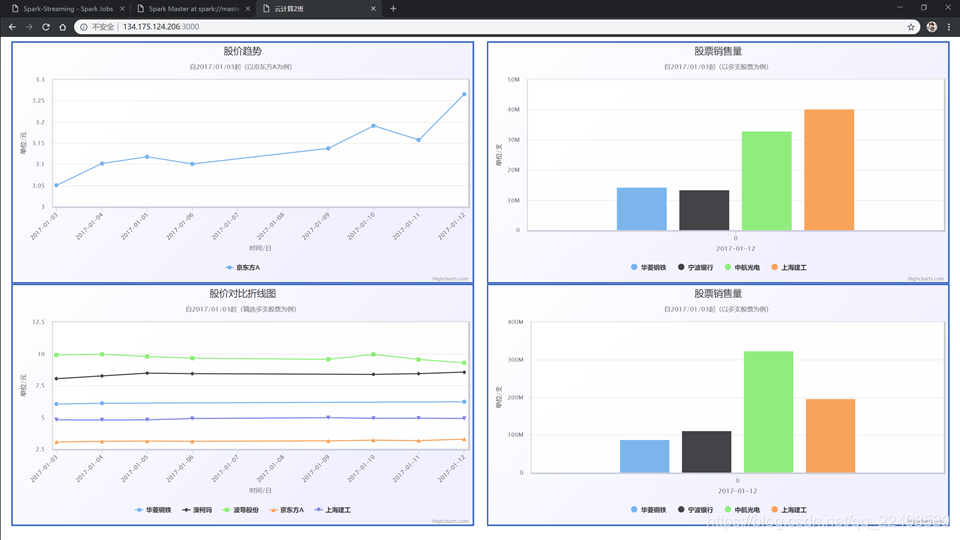960x540 pixels.
Task: Click the 2017-01-12 data point in 股价趋势
Action: (464, 94)
